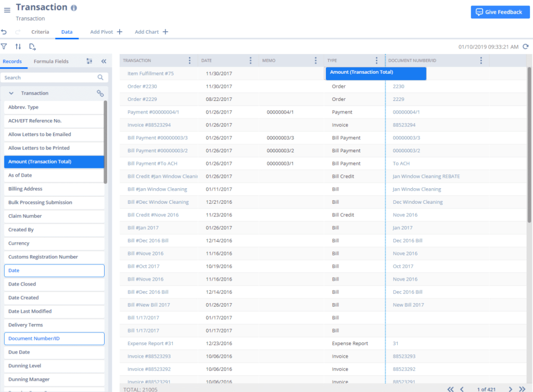Viewport: 533px width, 392px height.
Task: Select the As of Date field
Action: [54, 175]
